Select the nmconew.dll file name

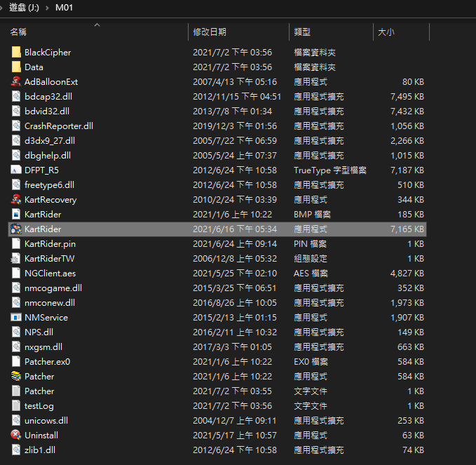[x=50, y=302]
